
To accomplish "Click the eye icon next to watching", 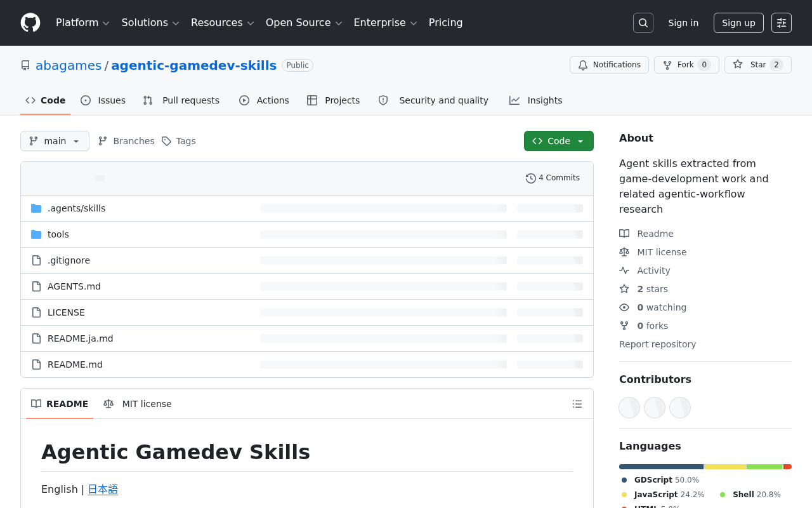I will point(624,307).
